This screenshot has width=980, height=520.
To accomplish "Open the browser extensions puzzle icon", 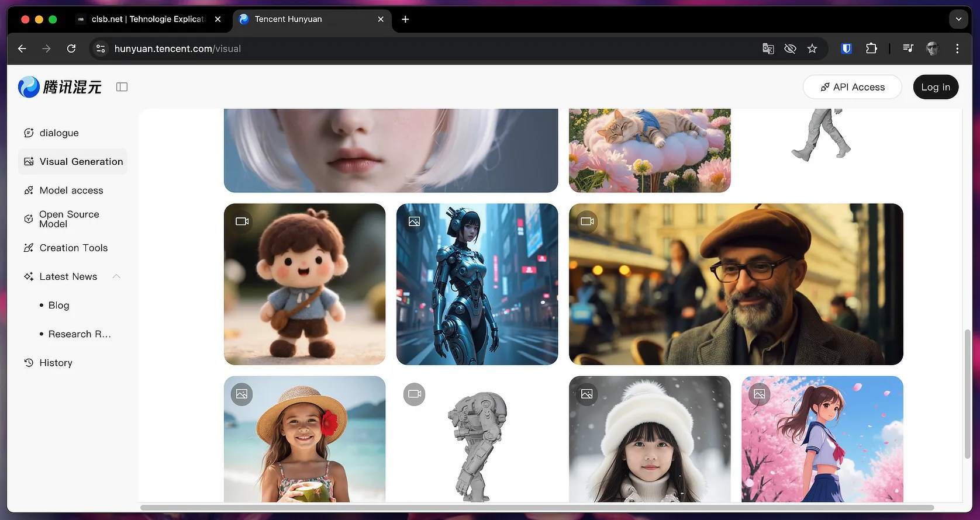I will (x=871, y=48).
